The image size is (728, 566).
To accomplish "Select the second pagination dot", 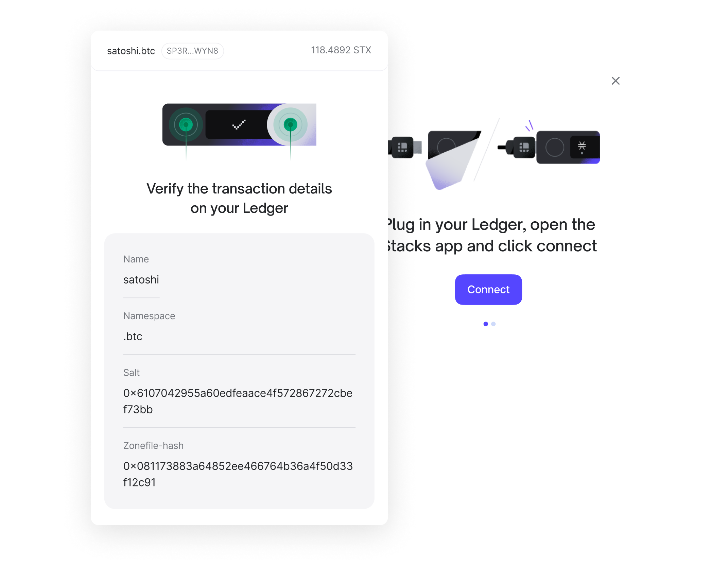I will point(493,324).
